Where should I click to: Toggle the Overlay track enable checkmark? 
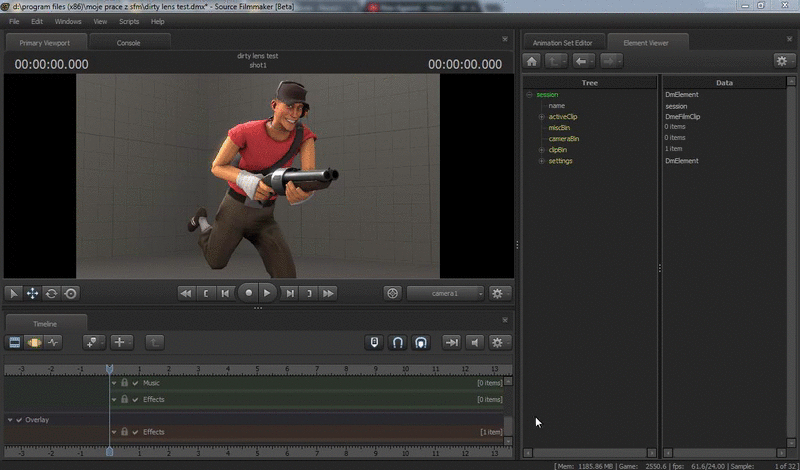(19, 420)
